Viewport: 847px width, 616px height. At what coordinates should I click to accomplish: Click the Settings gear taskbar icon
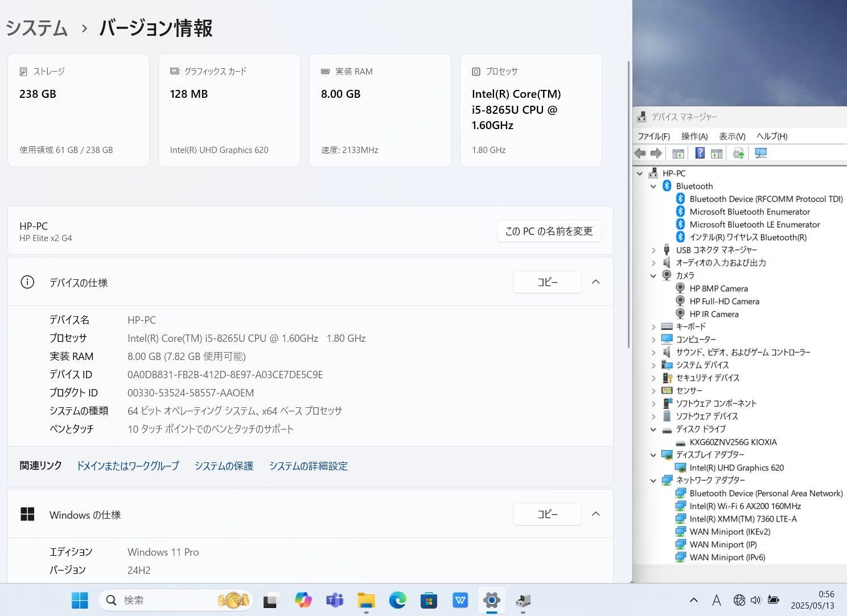pos(491,600)
